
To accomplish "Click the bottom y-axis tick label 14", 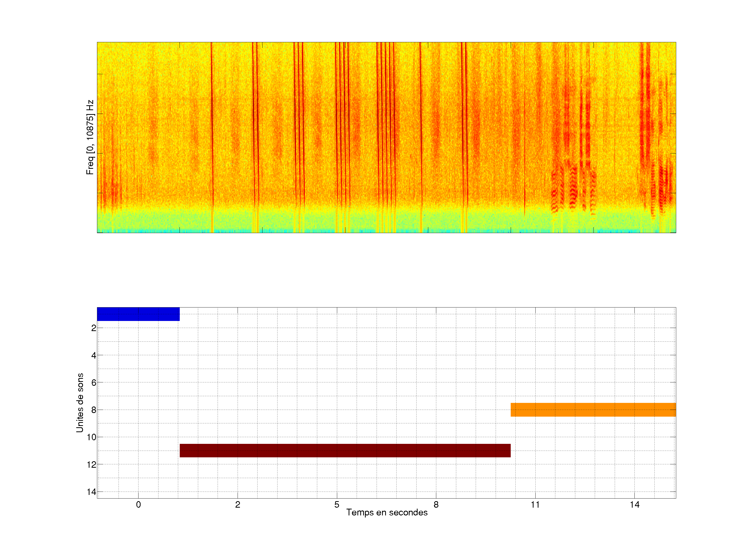I will (92, 492).
